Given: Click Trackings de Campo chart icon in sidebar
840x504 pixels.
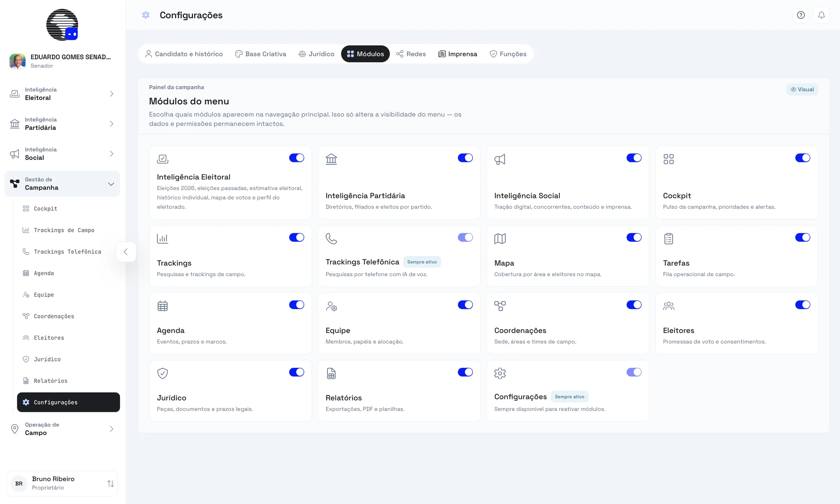Looking at the screenshot, I should [x=26, y=230].
